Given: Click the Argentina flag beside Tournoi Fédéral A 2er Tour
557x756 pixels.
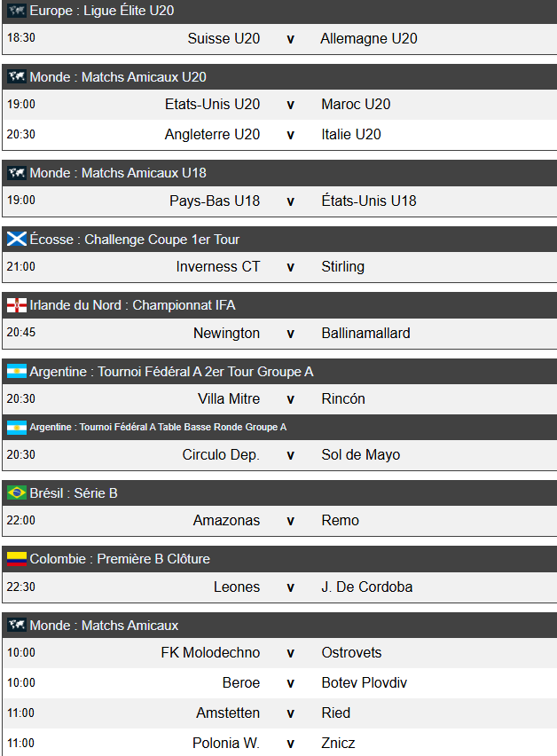Looking at the screenshot, I should click(16, 372).
